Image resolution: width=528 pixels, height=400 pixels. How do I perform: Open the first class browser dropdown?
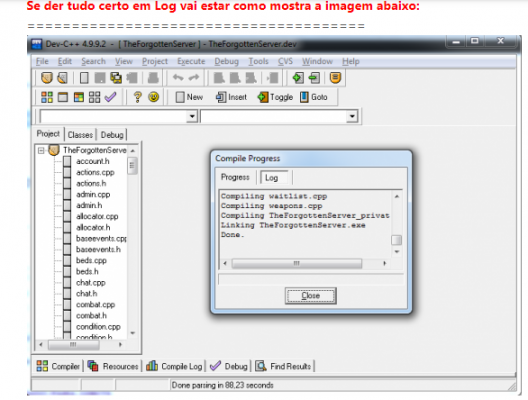coord(192,116)
